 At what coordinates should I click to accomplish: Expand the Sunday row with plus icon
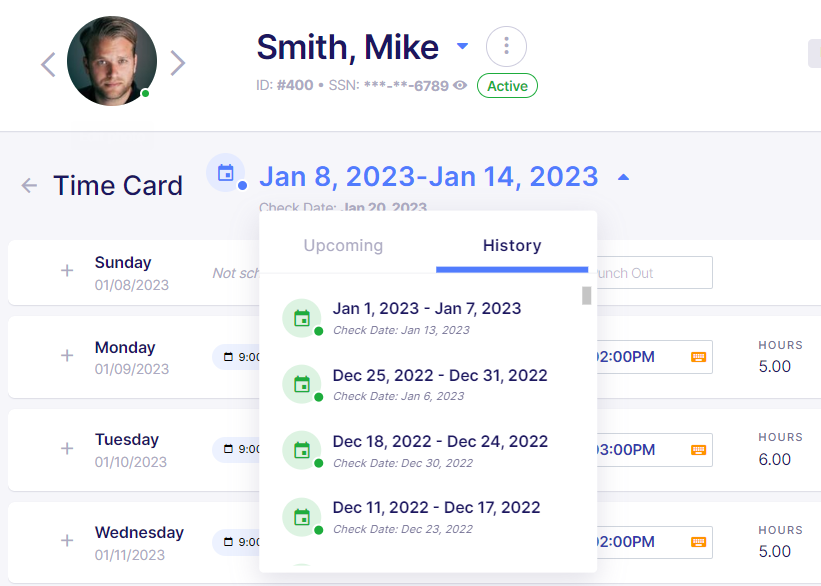click(67, 271)
